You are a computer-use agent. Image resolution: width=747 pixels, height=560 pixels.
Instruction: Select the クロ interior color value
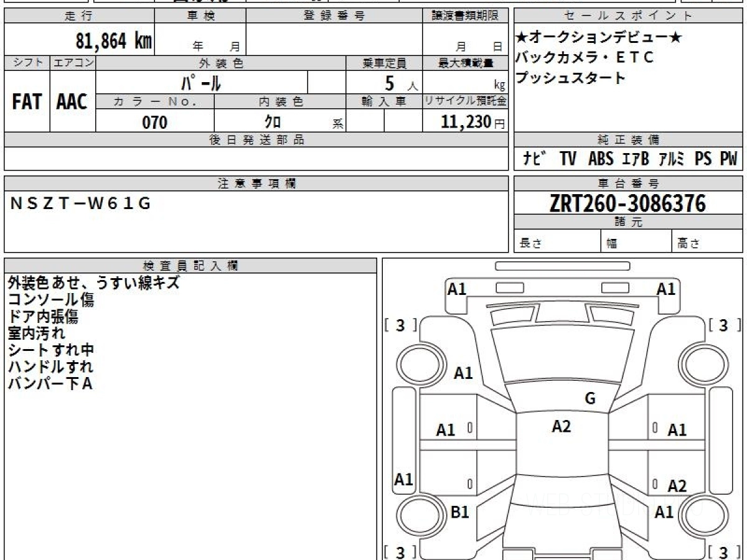point(273,122)
